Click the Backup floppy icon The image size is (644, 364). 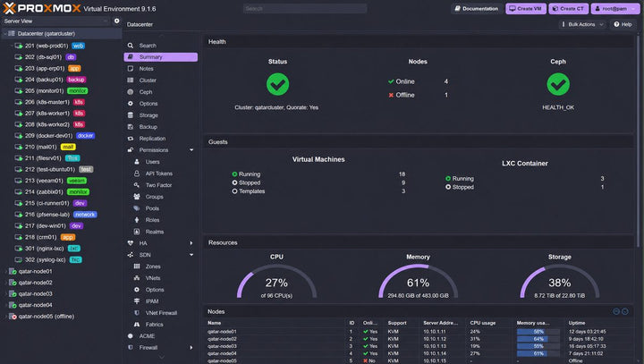[131, 127]
